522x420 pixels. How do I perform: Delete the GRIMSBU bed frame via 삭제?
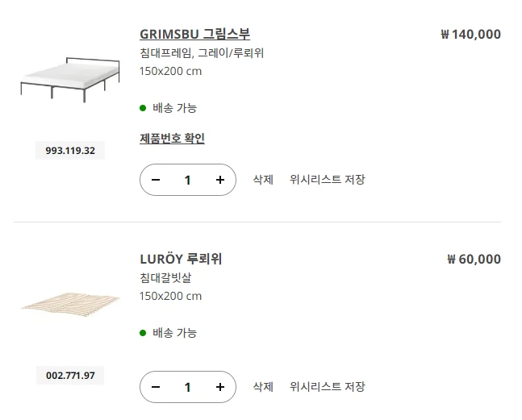pyautogui.click(x=263, y=180)
